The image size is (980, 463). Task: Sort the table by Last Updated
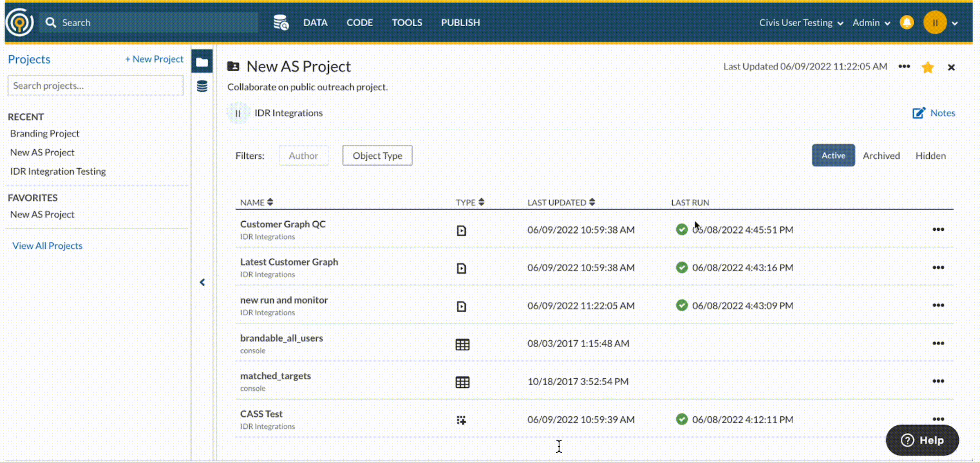point(561,202)
